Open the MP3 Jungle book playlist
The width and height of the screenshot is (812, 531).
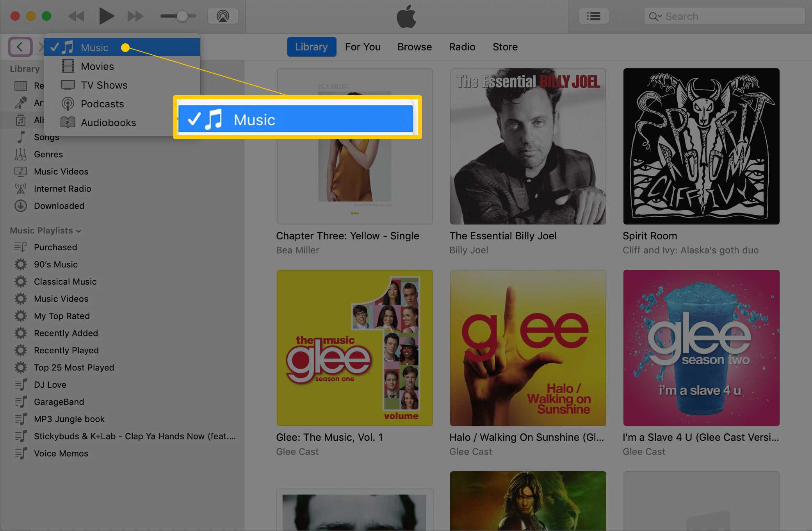coord(69,419)
